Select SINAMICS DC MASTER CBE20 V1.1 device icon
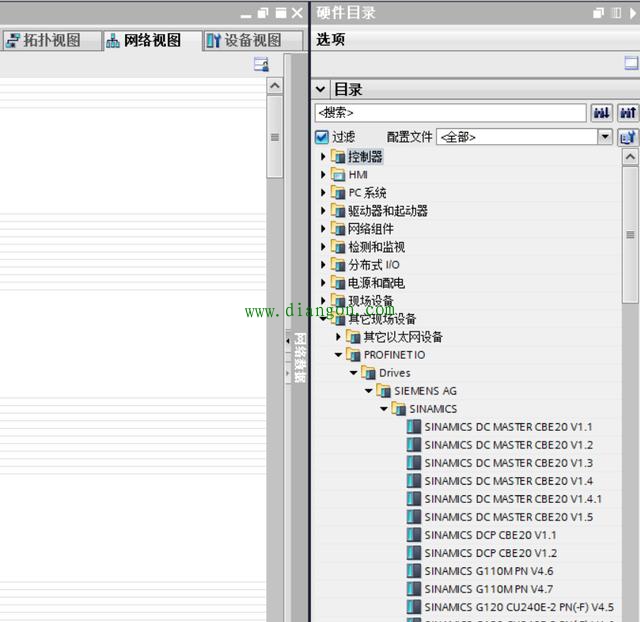The width and height of the screenshot is (640, 622). (x=414, y=427)
